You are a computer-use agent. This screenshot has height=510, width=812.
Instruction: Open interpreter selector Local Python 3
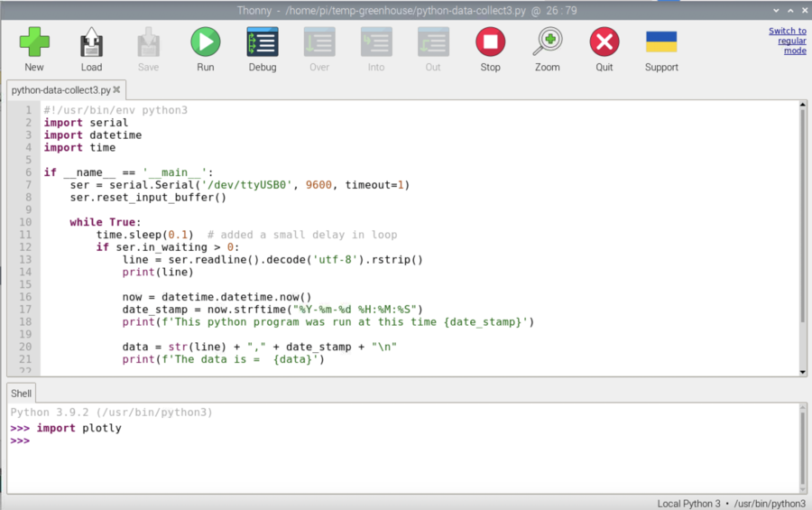point(732,503)
